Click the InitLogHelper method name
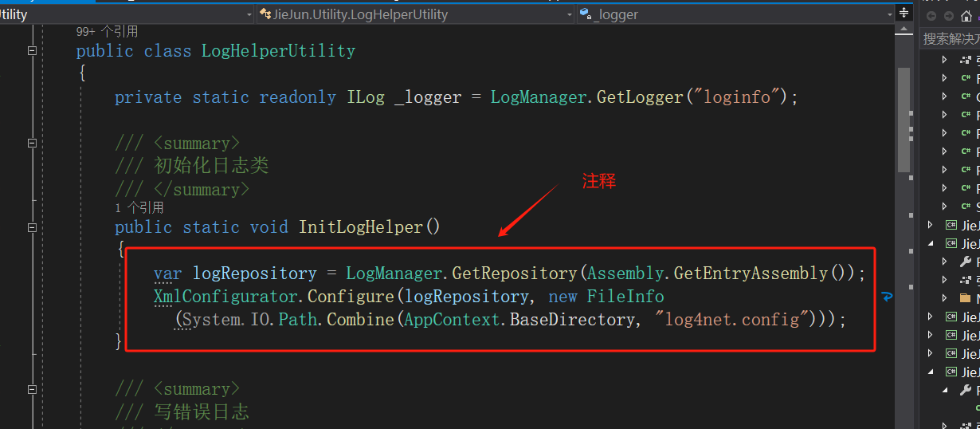This screenshot has width=980, height=429. (360, 227)
